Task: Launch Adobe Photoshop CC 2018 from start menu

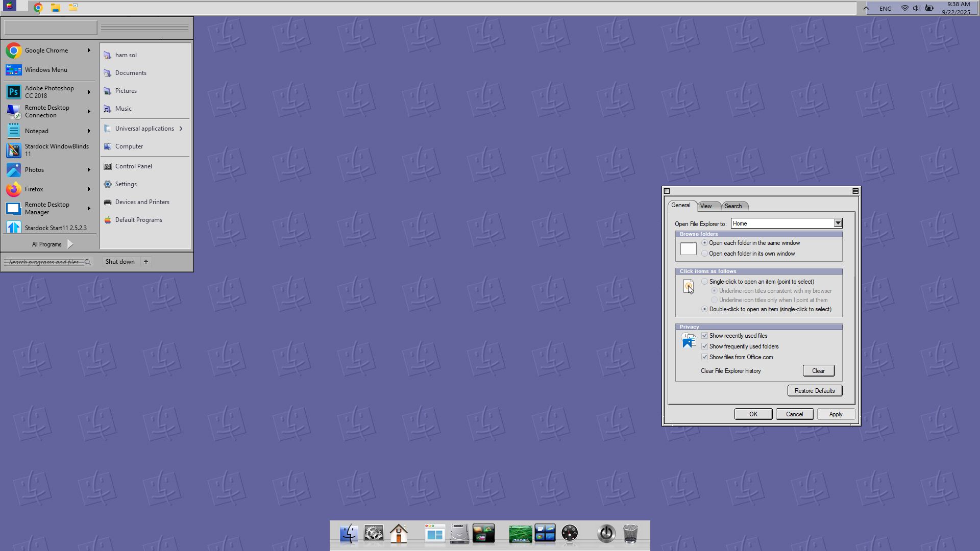Action: point(48,92)
